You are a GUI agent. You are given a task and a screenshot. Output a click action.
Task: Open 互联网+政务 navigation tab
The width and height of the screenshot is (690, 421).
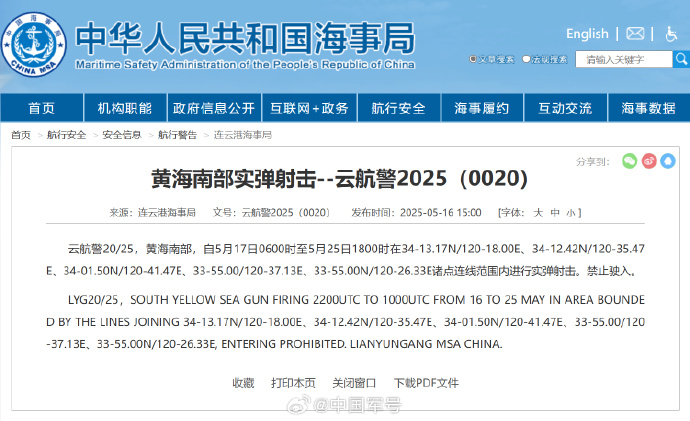pyautogui.click(x=309, y=108)
